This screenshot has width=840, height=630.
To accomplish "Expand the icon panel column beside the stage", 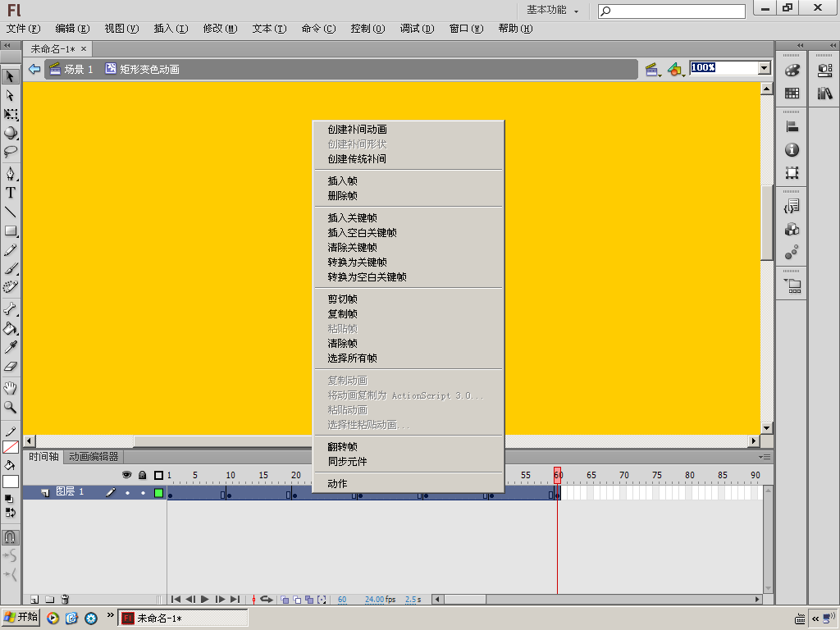I will [x=800, y=46].
